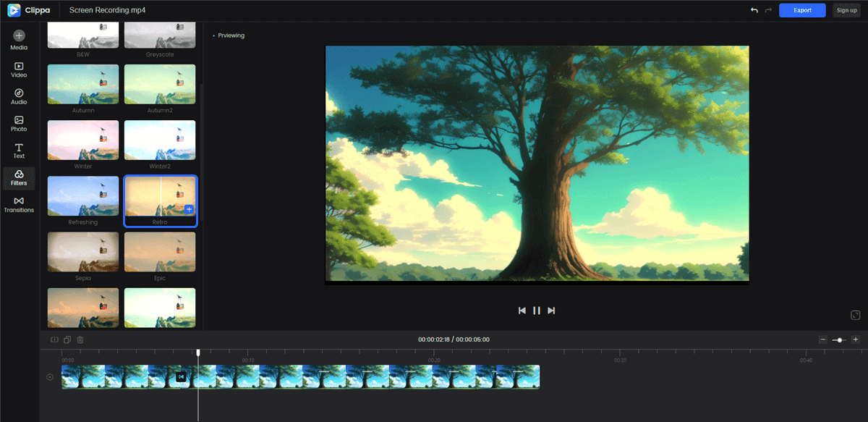868x422 pixels.
Task: Click the duplicate clip icon
Action: click(67, 339)
